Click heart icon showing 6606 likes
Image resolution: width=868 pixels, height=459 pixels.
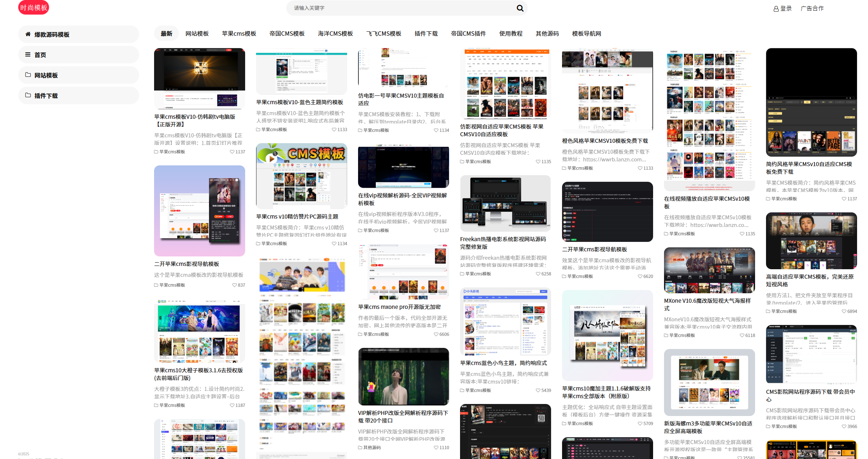click(x=436, y=334)
